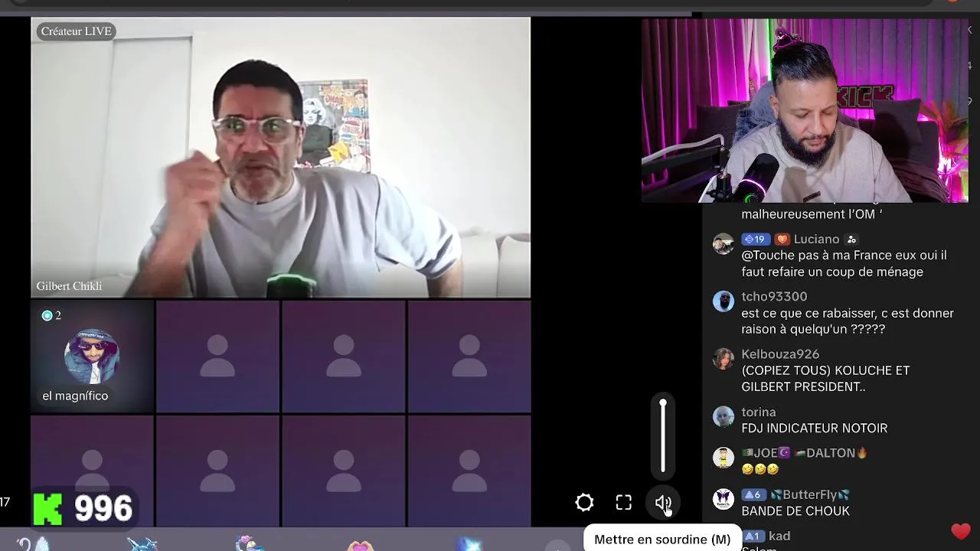Click the streamer's webcam overlay
This screenshot has height=551, width=980.
click(x=805, y=110)
